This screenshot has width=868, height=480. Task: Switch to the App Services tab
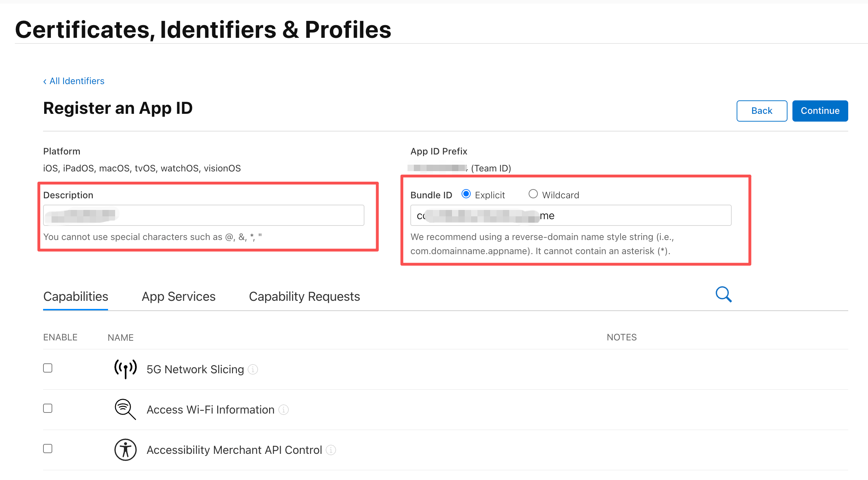[178, 297]
